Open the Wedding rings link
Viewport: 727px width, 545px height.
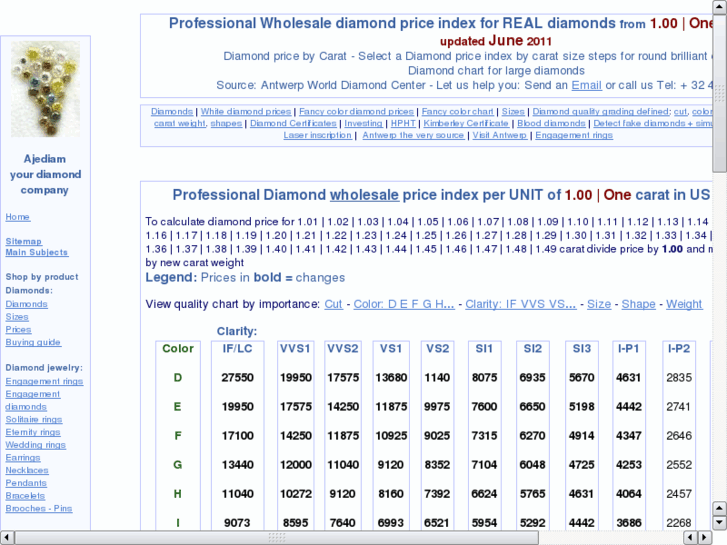tap(36, 445)
